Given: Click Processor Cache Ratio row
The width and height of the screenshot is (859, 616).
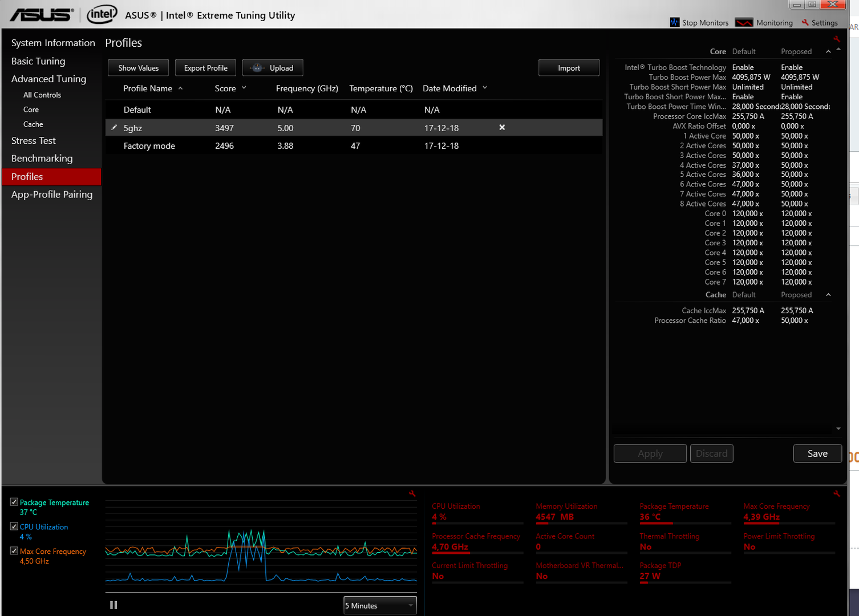Looking at the screenshot, I should click(723, 321).
